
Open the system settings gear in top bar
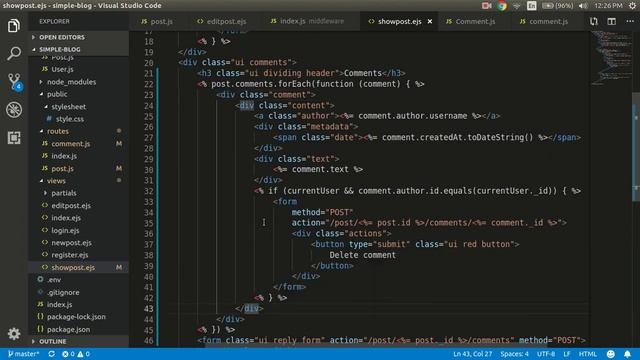pos(632,6)
